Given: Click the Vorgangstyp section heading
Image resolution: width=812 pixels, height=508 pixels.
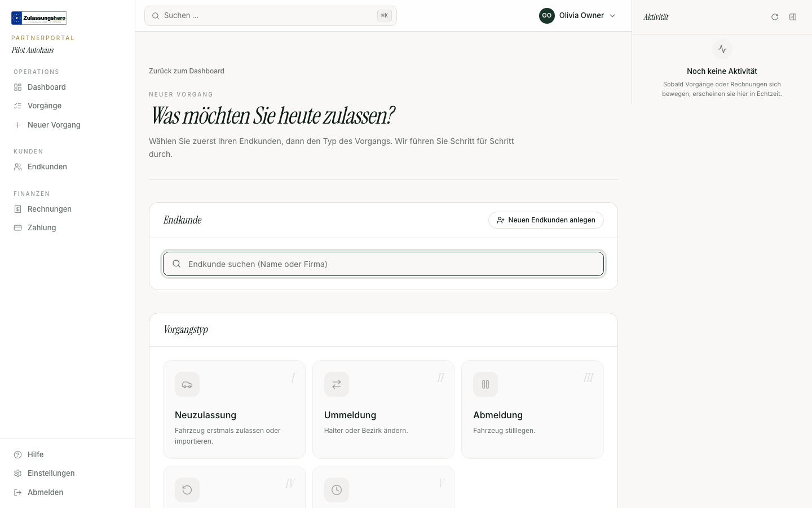Looking at the screenshot, I should pos(186,330).
